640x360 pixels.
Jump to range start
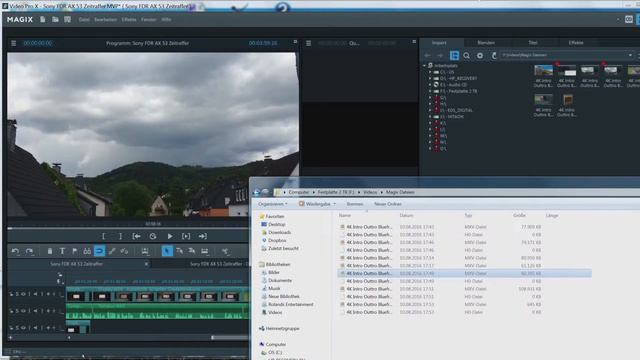coord(136,236)
